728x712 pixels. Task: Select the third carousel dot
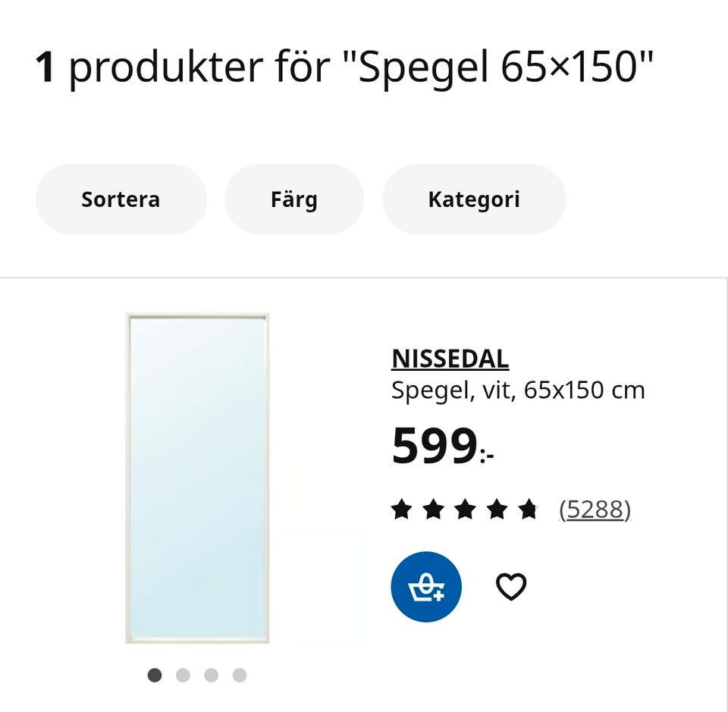click(x=212, y=674)
